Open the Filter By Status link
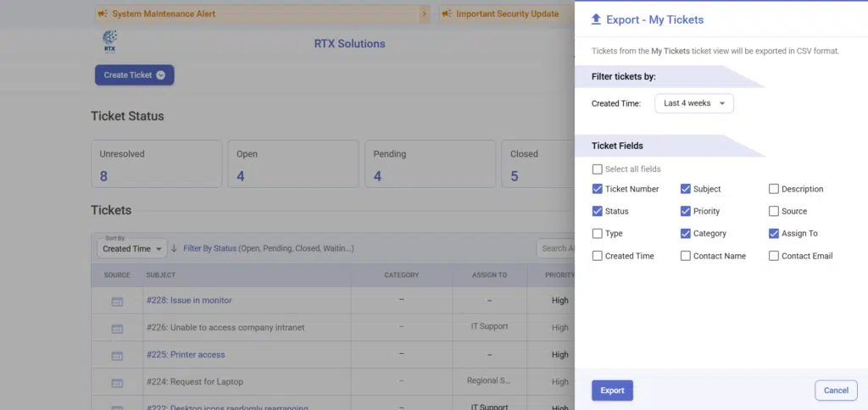 (209, 248)
